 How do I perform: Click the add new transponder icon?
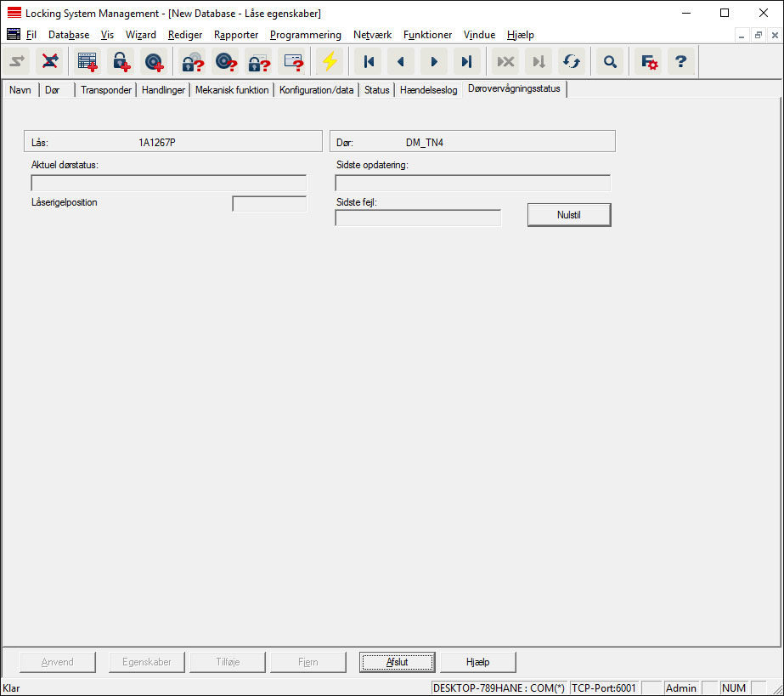pos(153,61)
